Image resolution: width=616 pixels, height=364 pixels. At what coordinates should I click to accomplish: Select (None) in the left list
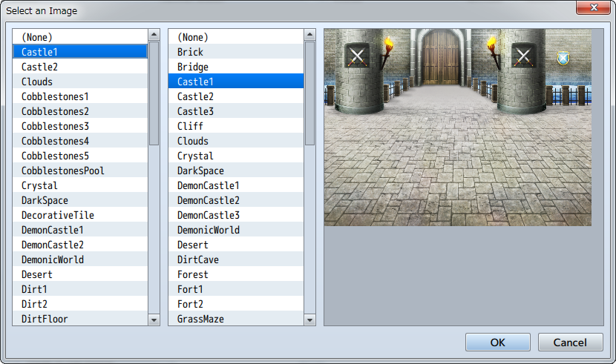pos(36,37)
